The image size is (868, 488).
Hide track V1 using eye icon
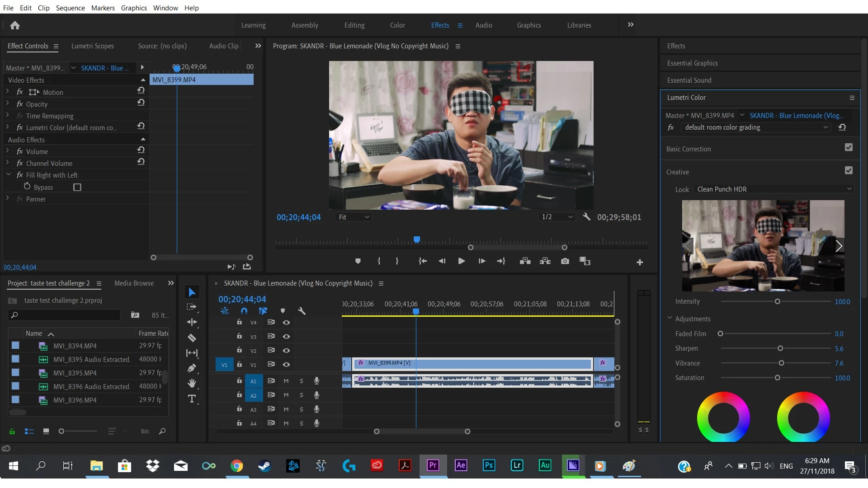tap(286, 364)
